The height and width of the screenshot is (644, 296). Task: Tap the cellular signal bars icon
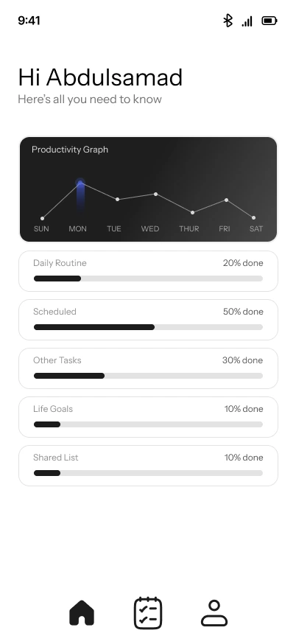tap(247, 21)
